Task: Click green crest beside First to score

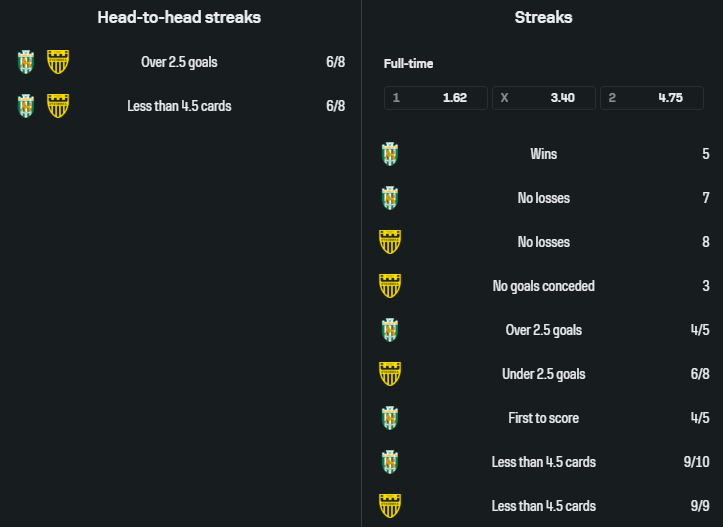Action: click(x=390, y=418)
